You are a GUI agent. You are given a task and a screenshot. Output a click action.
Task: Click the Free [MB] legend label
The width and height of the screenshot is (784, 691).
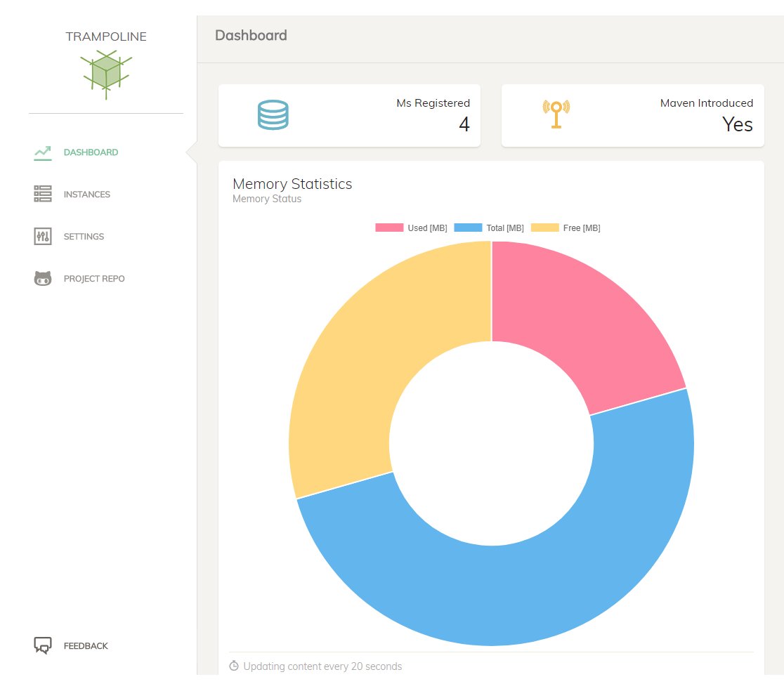point(582,228)
